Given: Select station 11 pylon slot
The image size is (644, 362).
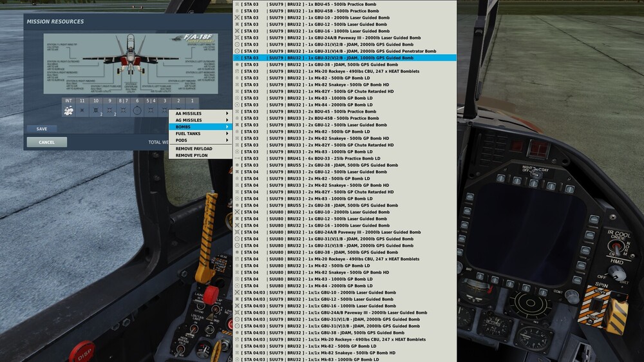Looking at the screenshot, I should 82,110.
